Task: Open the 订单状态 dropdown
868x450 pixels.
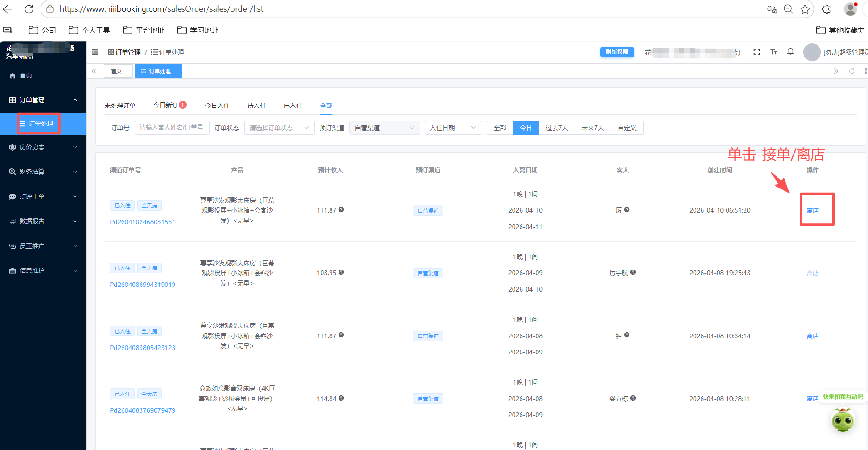Action: tap(279, 128)
